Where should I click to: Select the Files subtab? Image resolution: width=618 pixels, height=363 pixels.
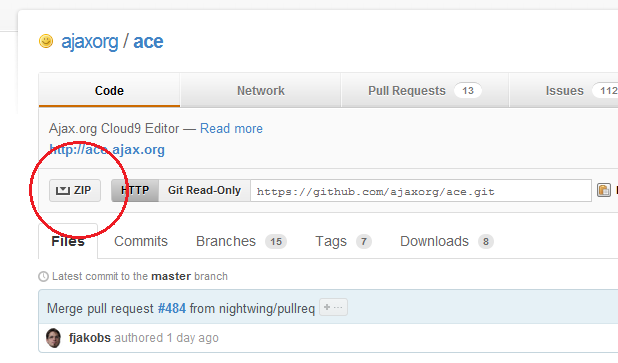[68, 241]
